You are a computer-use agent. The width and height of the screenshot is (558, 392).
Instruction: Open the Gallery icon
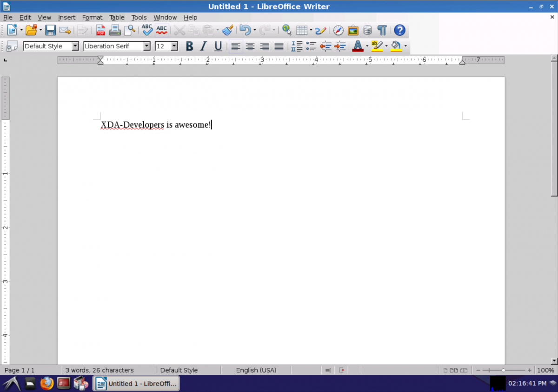353,31
